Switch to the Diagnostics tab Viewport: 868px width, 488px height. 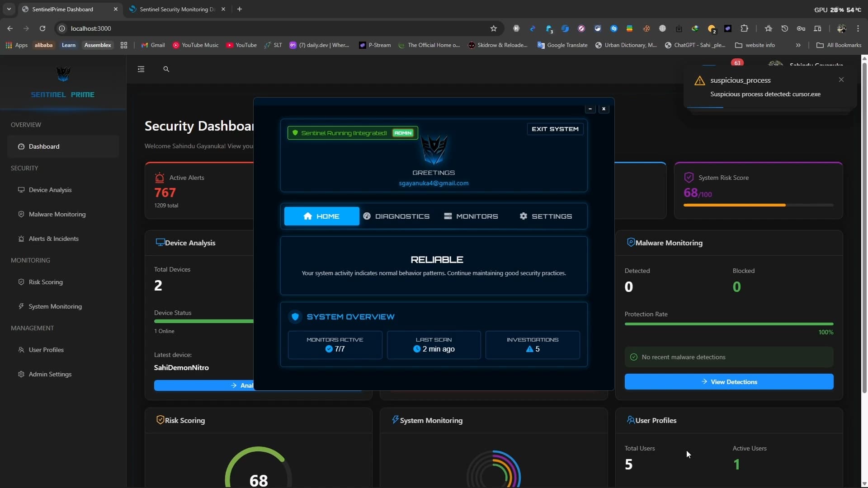pyautogui.click(x=396, y=216)
